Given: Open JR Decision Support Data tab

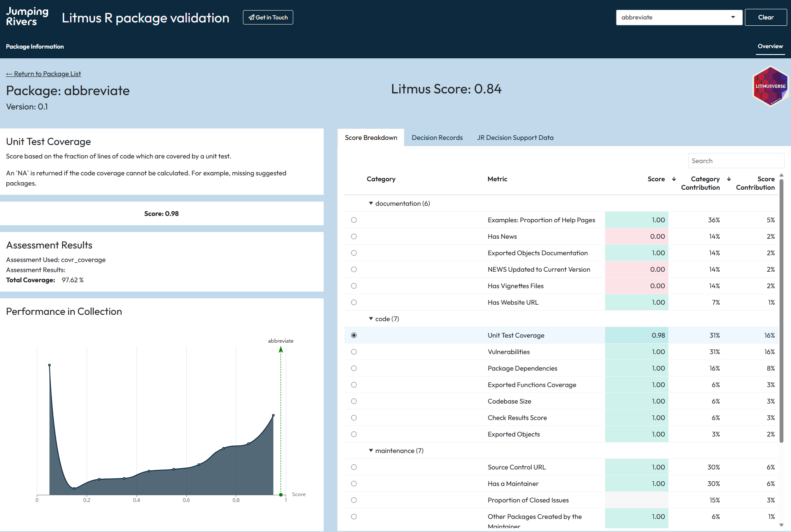Looking at the screenshot, I should 515,138.
